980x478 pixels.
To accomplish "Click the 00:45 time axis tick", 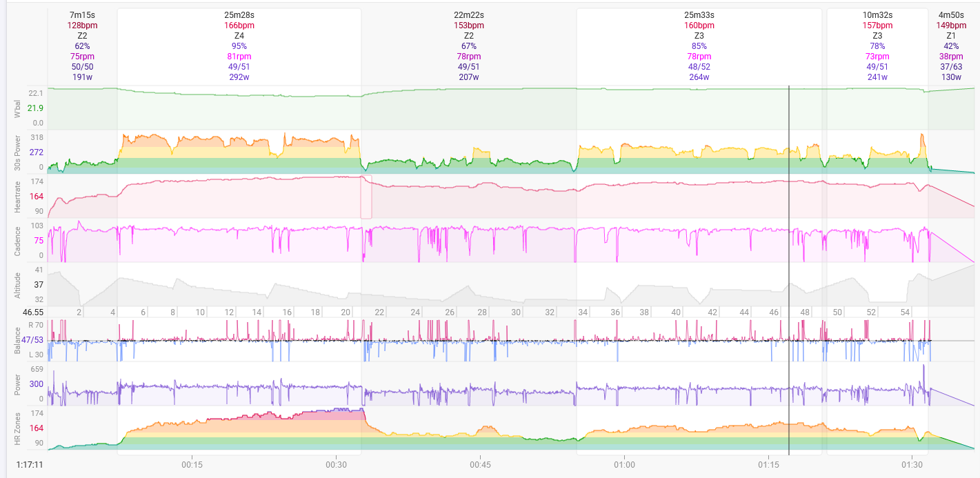I will click(x=480, y=464).
